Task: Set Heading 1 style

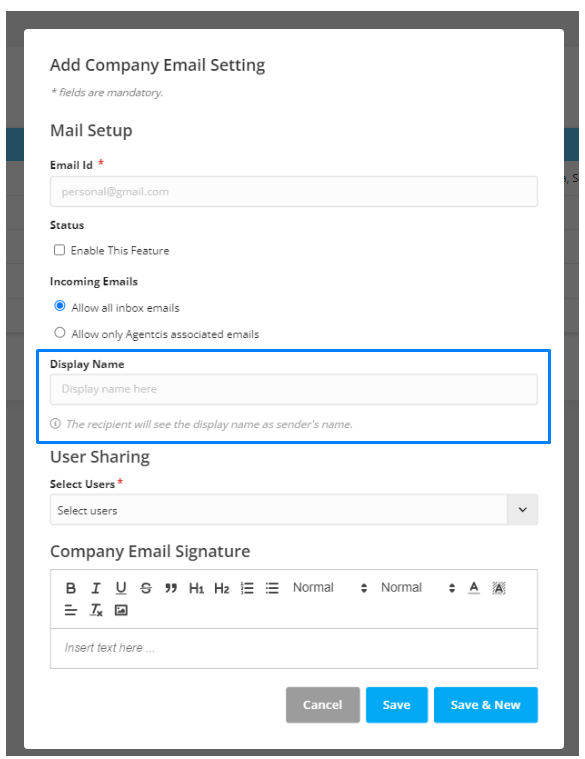Action: pos(196,588)
